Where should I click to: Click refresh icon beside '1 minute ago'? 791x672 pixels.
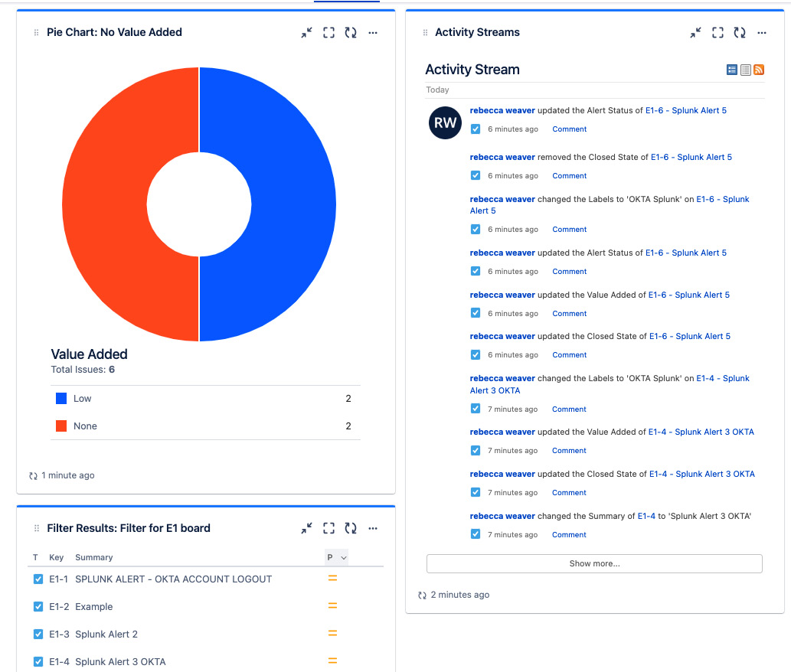click(33, 476)
